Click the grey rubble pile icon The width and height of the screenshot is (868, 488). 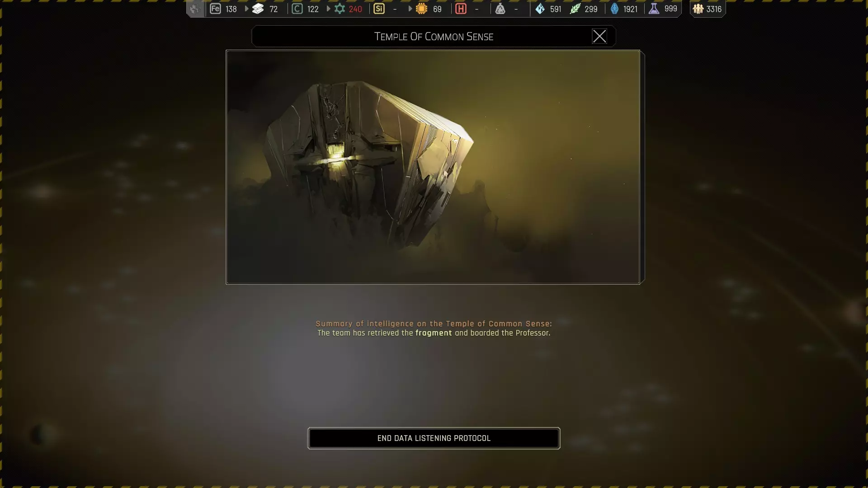[x=500, y=9]
